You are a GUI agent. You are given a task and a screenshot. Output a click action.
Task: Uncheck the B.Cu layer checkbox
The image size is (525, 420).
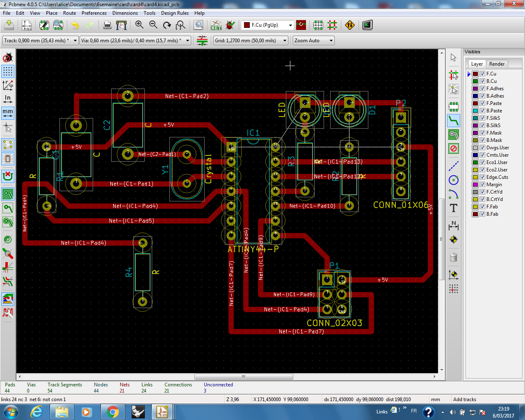483,81
